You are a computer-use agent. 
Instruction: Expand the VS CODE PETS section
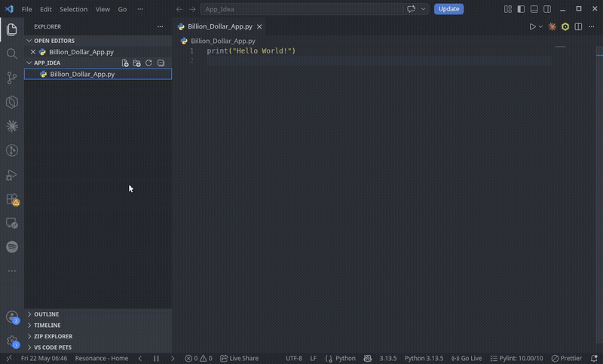click(98, 347)
